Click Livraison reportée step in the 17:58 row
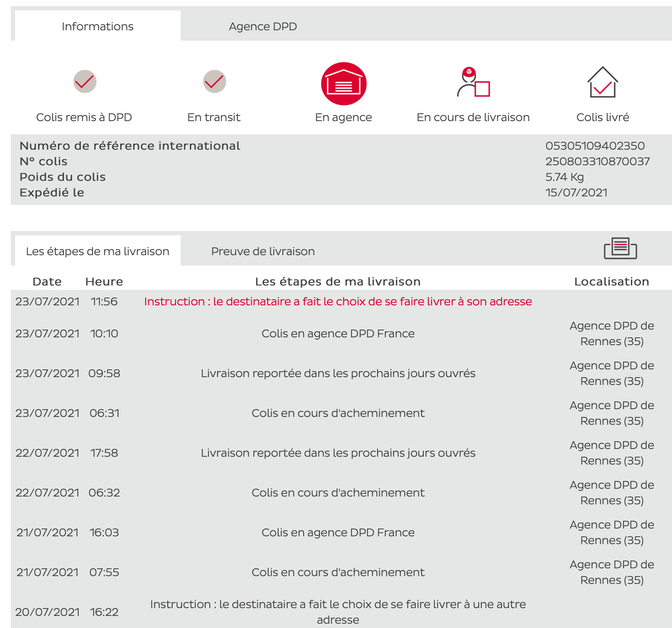 tap(338, 453)
